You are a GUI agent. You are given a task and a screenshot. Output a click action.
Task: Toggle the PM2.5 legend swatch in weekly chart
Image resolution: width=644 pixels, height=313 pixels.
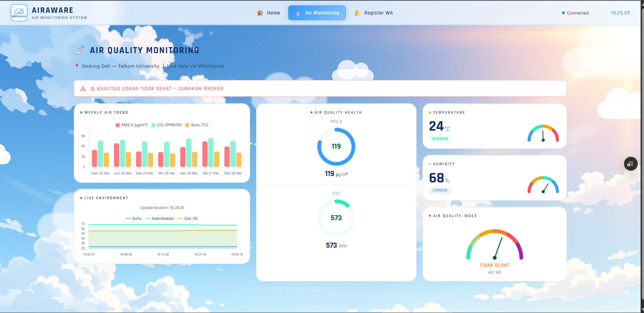[118, 125]
